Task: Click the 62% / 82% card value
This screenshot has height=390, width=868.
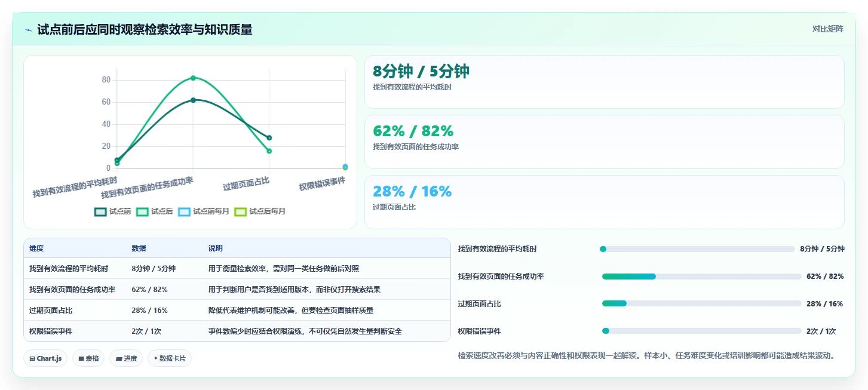Action: 413,131
